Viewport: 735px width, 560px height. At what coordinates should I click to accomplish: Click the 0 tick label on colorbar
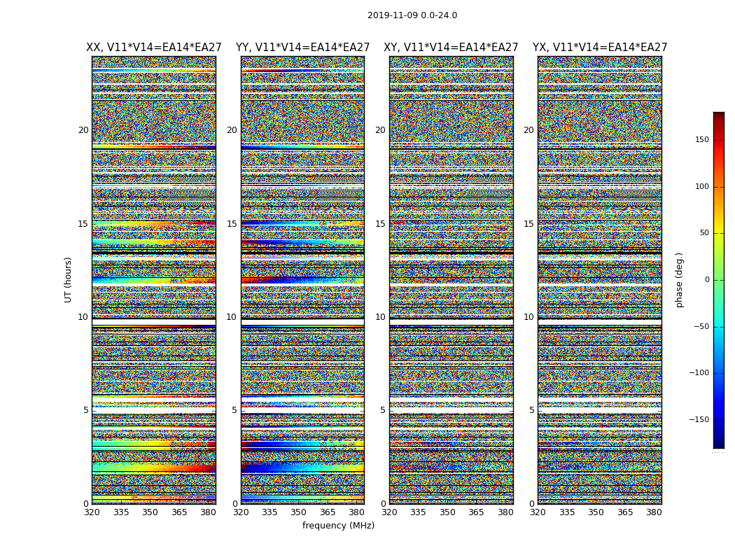tap(707, 280)
